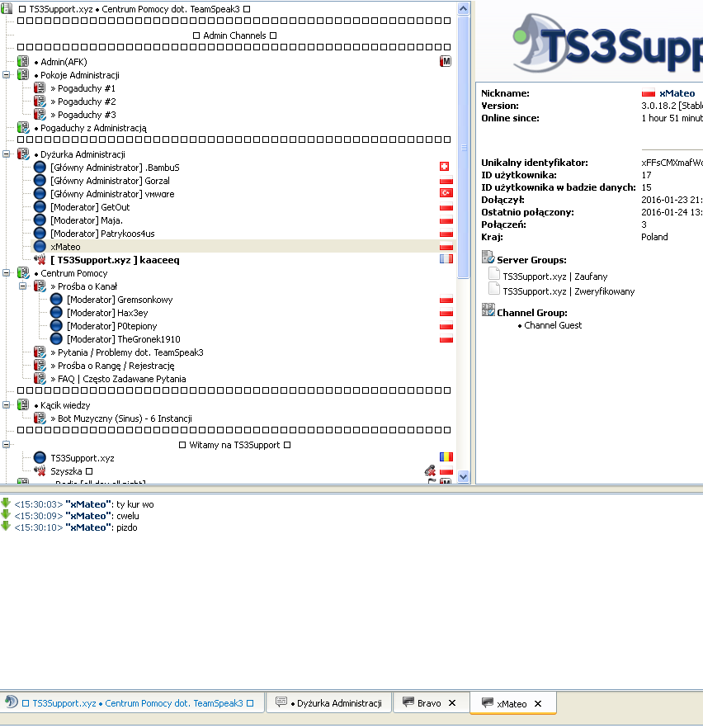Image resolution: width=703 pixels, height=728 pixels.
Task: Click xMateo sender link in 15:30:10 message
Action: [x=88, y=527]
